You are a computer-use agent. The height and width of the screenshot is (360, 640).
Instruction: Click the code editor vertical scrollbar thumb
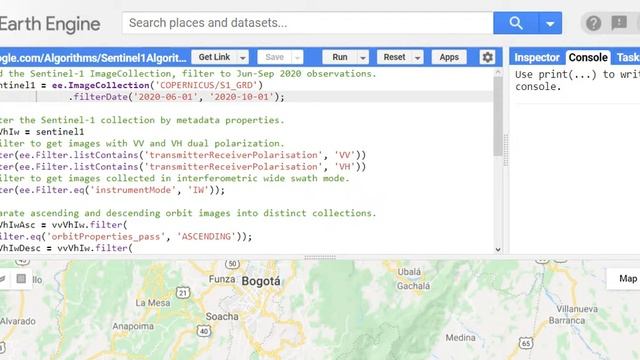tap(498, 116)
